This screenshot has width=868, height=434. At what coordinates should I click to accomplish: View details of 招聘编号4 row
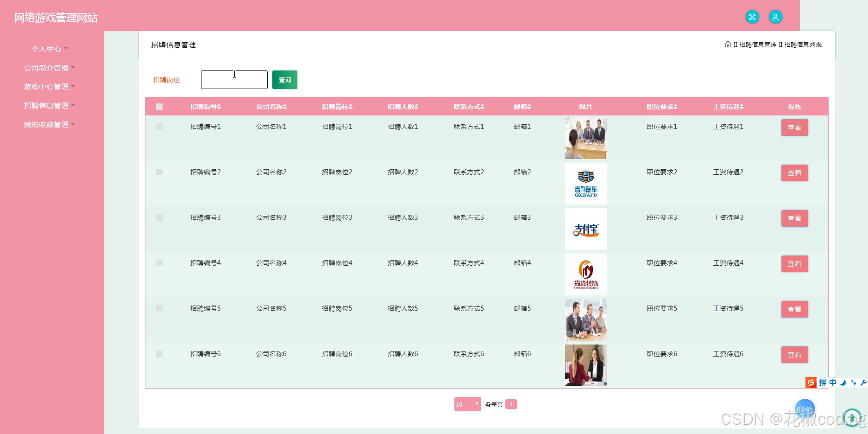coord(794,264)
